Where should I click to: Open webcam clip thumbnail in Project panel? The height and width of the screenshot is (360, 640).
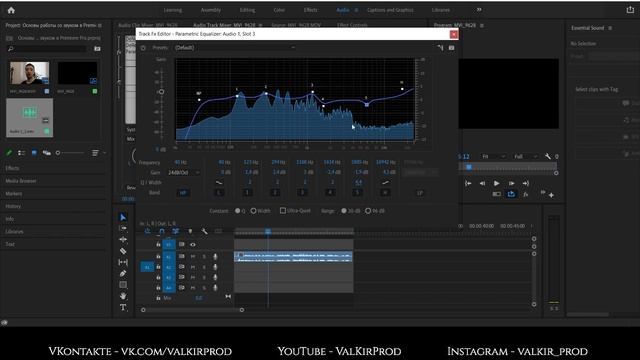pyautogui.click(x=29, y=73)
